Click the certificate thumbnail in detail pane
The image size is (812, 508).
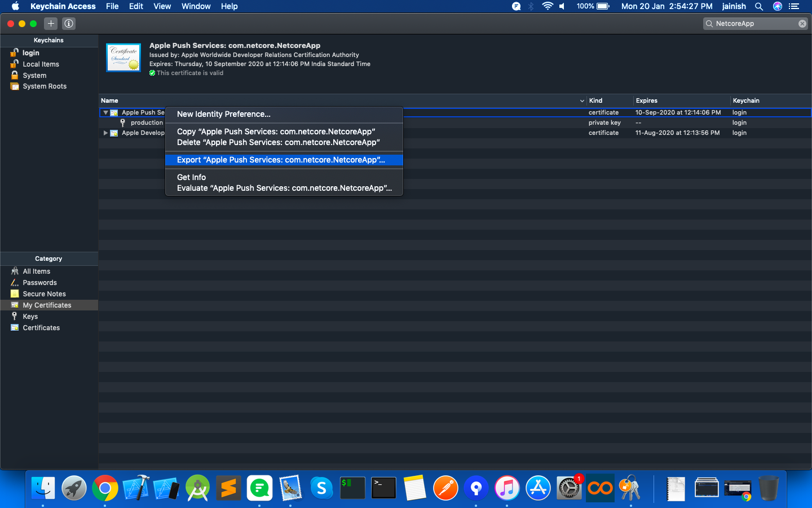[x=123, y=58]
